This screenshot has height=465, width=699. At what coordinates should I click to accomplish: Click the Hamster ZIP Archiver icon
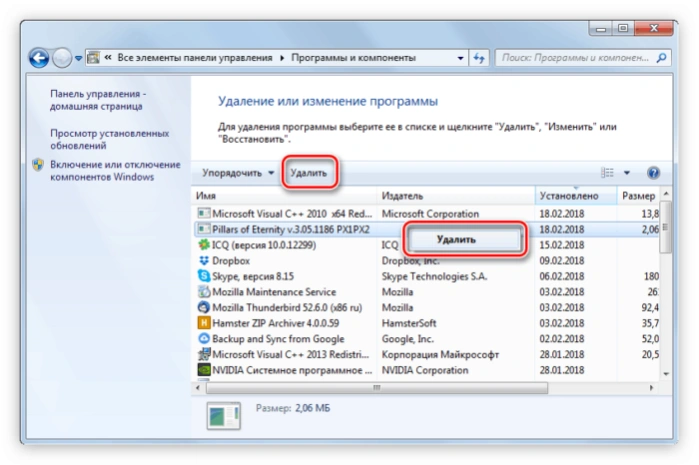(x=204, y=323)
